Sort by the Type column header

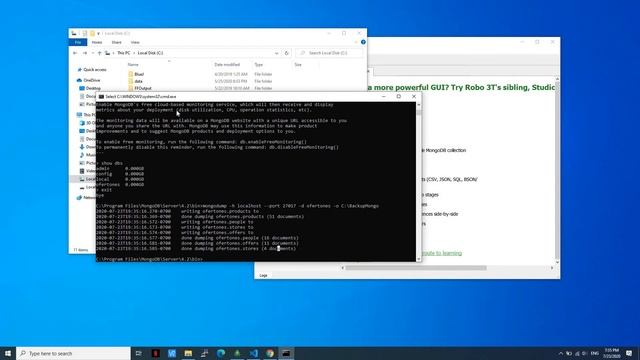pos(259,64)
